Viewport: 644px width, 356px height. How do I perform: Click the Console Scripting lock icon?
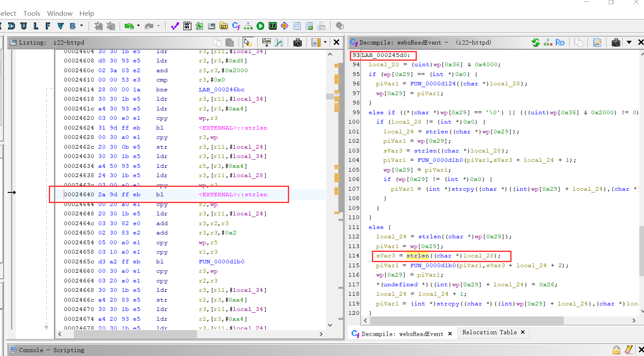coord(616,350)
